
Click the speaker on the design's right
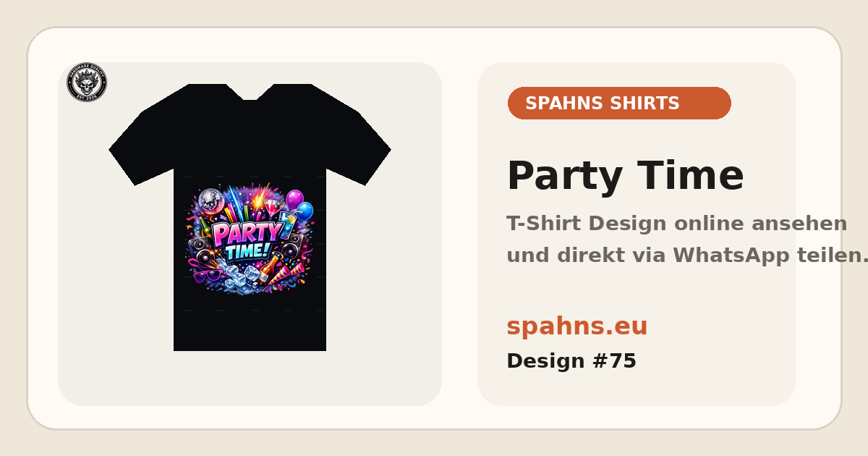tap(295, 248)
